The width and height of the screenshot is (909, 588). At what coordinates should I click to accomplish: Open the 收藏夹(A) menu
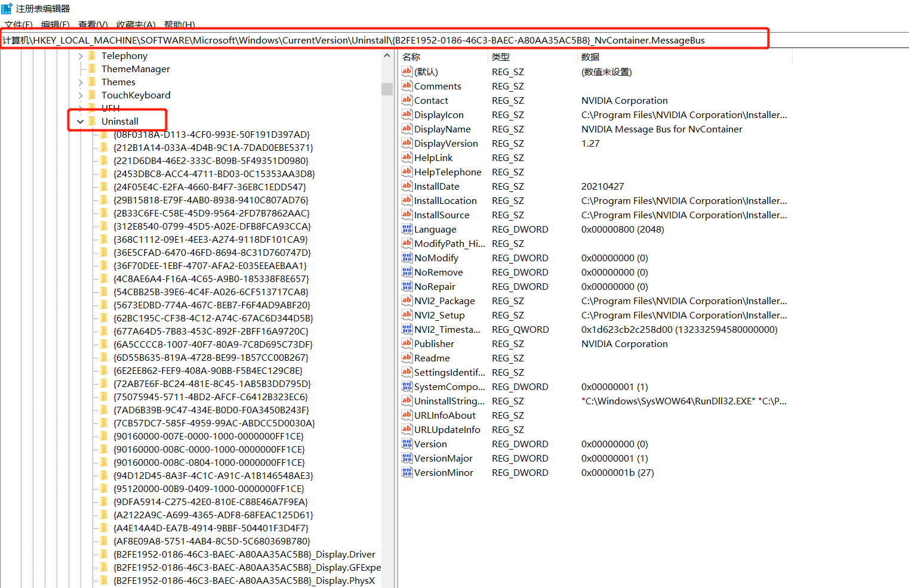(136, 24)
